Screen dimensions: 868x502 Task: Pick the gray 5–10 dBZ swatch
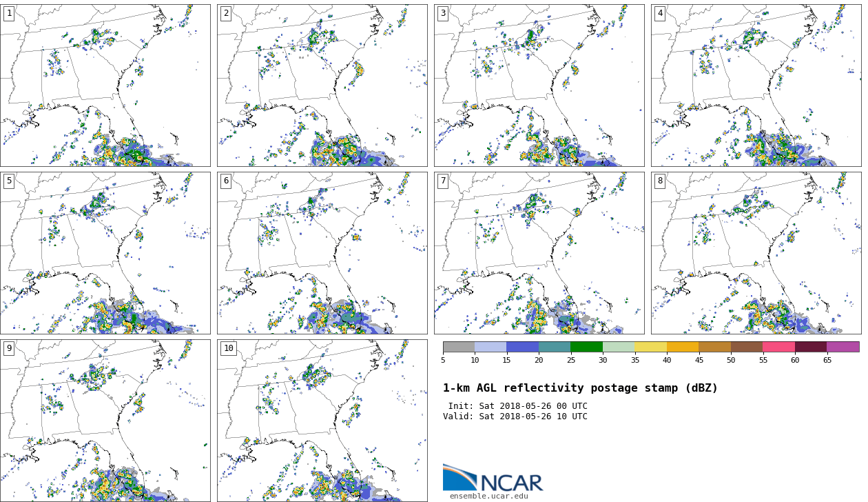tap(459, 347)
